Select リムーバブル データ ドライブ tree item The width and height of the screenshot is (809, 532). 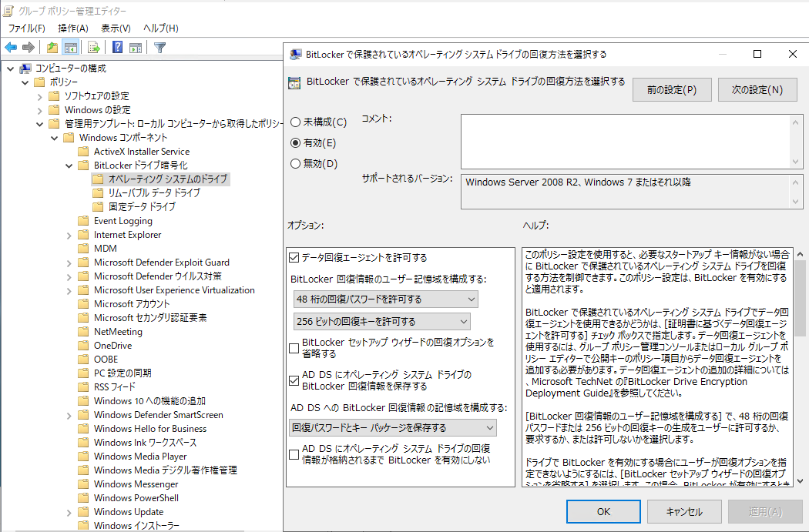[154, 192]
